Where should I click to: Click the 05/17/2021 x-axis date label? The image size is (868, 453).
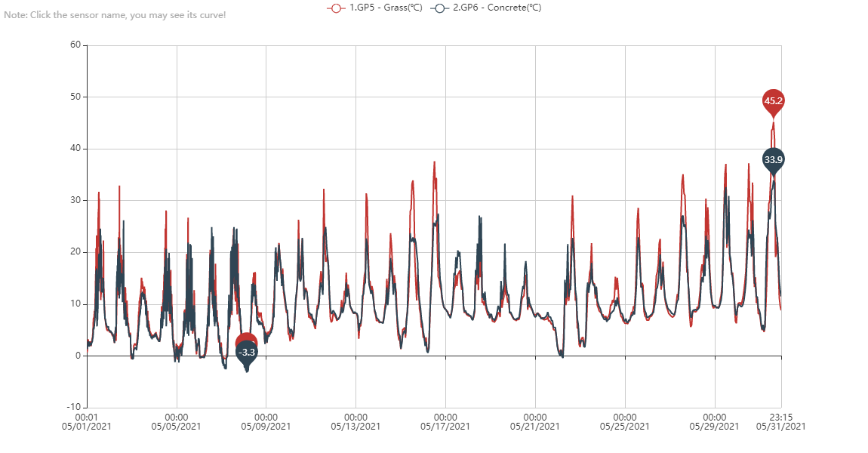tap(445, 426)
